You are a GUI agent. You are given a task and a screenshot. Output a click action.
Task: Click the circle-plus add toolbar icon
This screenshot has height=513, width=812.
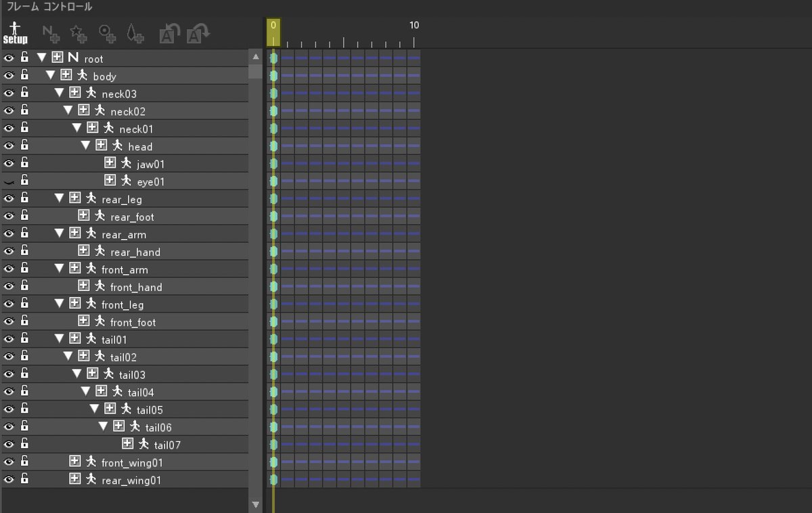pyautogui.click(x=108, y=33)
